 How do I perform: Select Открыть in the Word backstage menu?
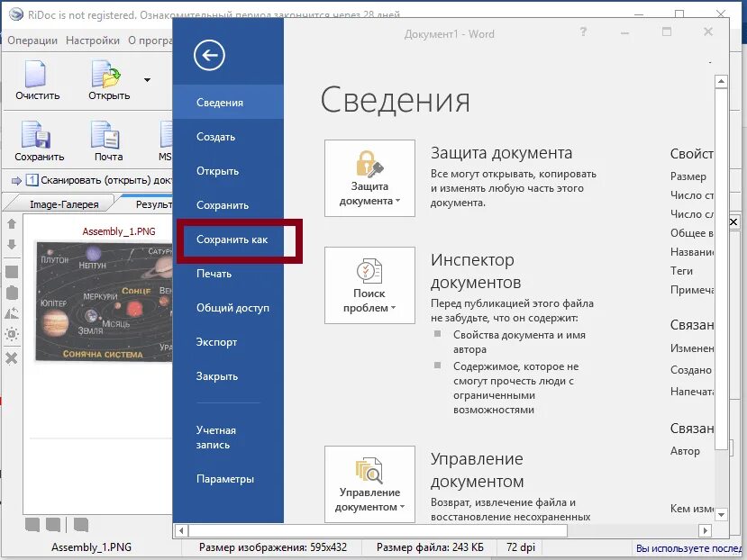click(x=228, y=171)
